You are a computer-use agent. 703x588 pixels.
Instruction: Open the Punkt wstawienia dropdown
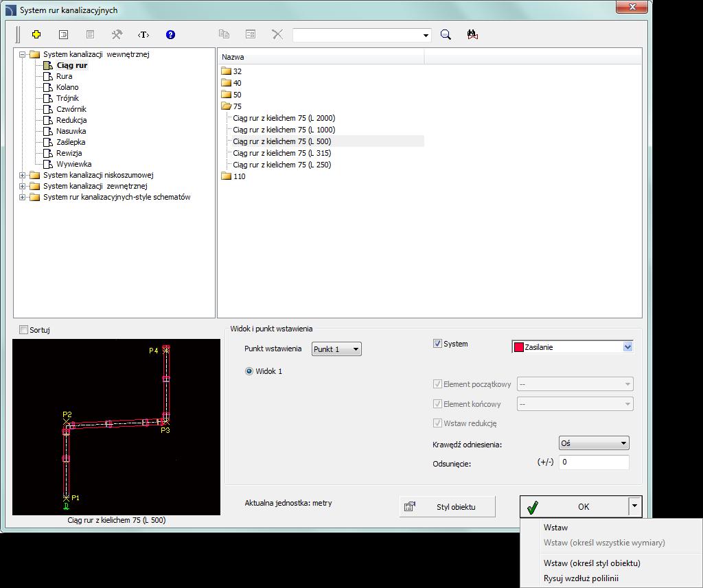pyautogui.click(x=336, y=349)
